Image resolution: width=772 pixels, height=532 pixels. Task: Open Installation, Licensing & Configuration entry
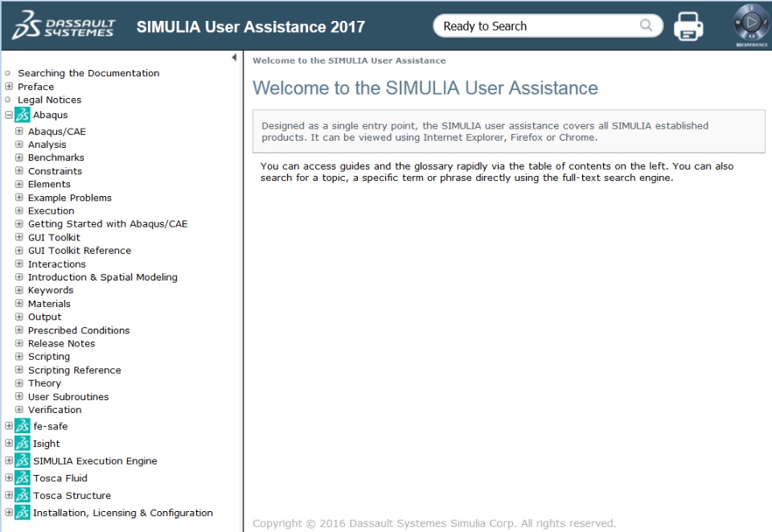point(123,513)
